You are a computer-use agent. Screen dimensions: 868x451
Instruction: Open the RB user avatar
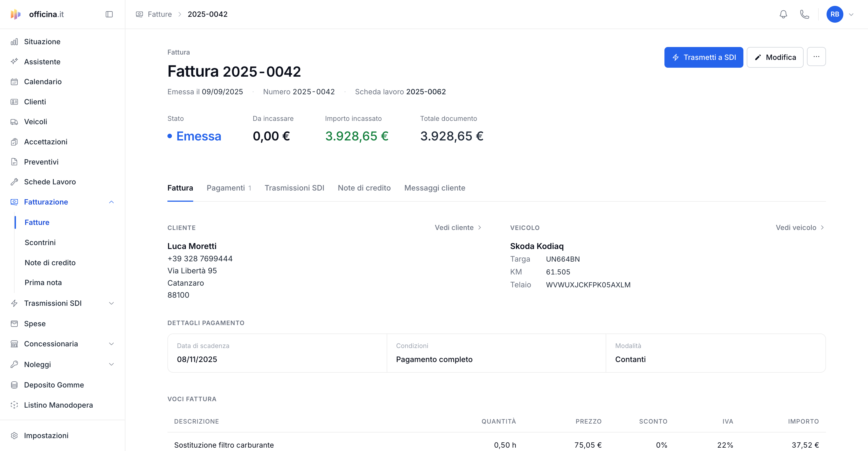point(835,14)
